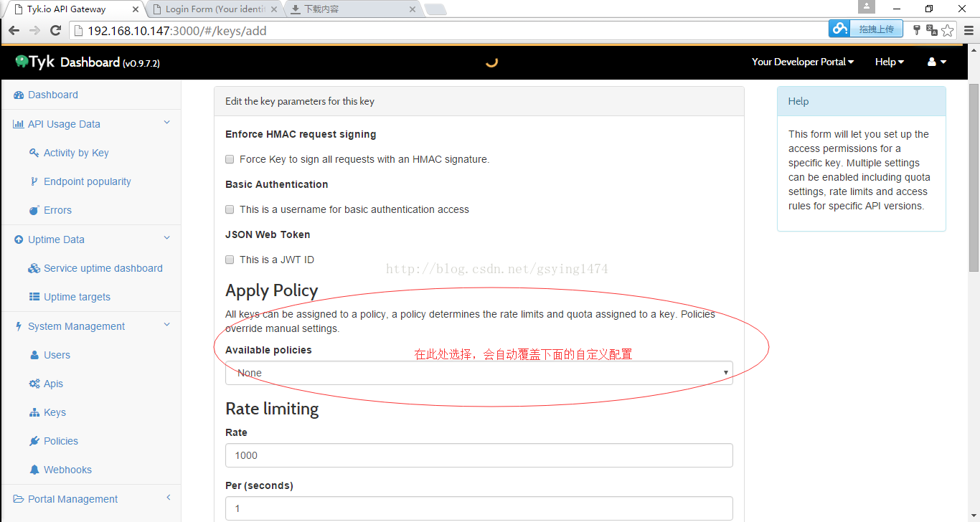The height and width of the screenshot is (522, 980).
Task: Collapse the Uptime Data section chevron
Action: click(167, 239)
